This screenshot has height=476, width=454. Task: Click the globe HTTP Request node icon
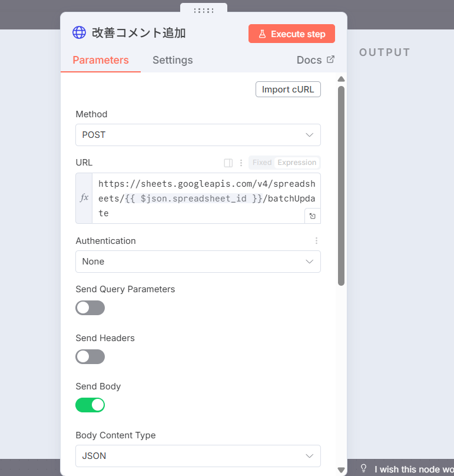point(79,32)
